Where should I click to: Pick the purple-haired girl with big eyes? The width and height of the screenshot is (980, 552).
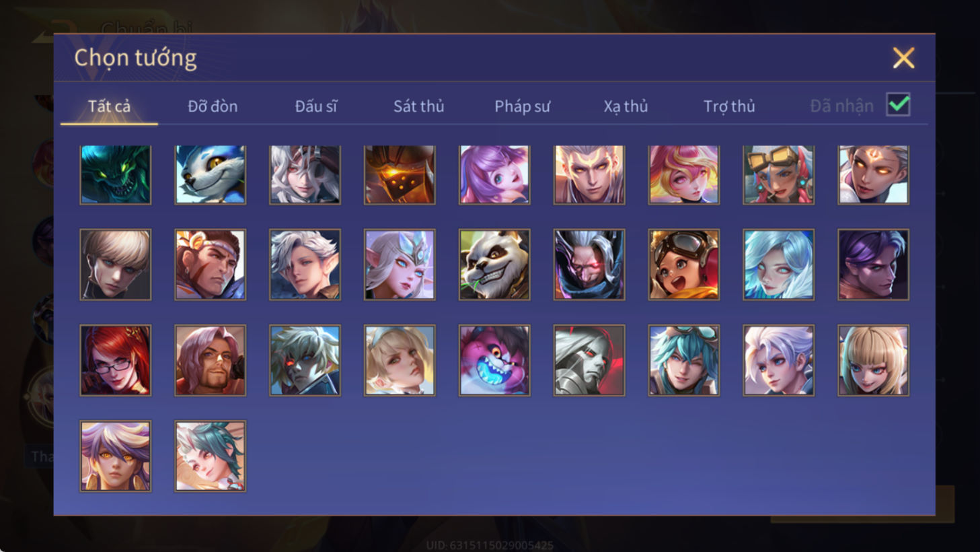[494, 175]
